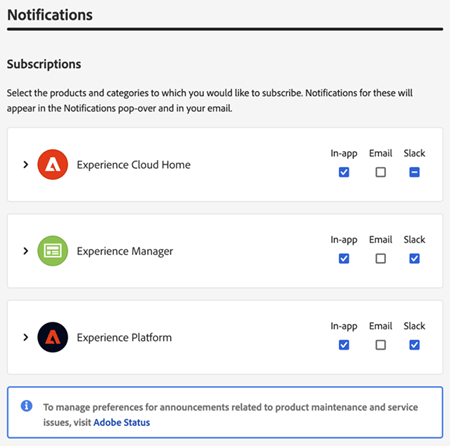Viewport: 450px width, 446px height.
Task: Disable Slack for Experience Manager
Action: click(x=414, y=259)
